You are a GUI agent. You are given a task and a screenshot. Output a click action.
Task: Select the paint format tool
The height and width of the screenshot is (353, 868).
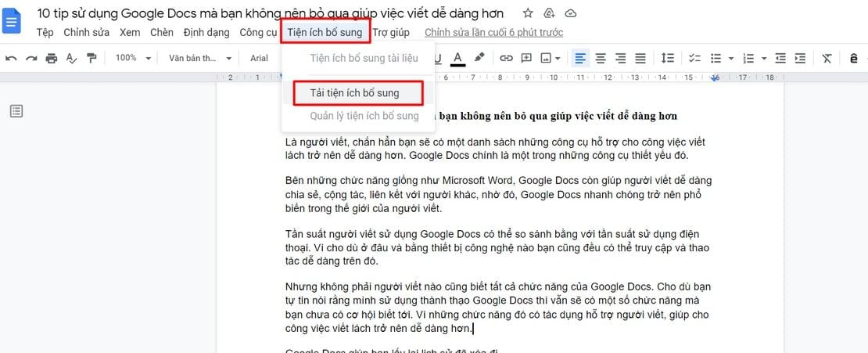pyautogui.click(x=91, y=58)
